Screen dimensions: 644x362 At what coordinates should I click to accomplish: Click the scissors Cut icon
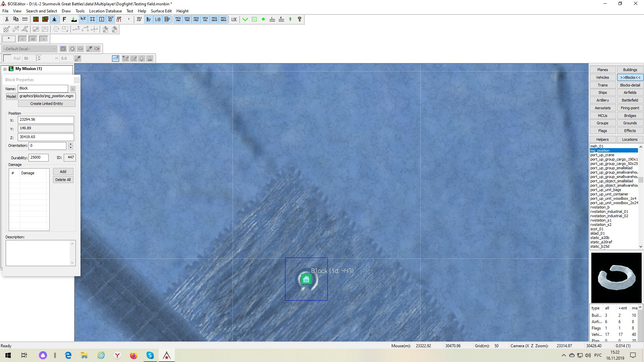[x=7, y=19]
